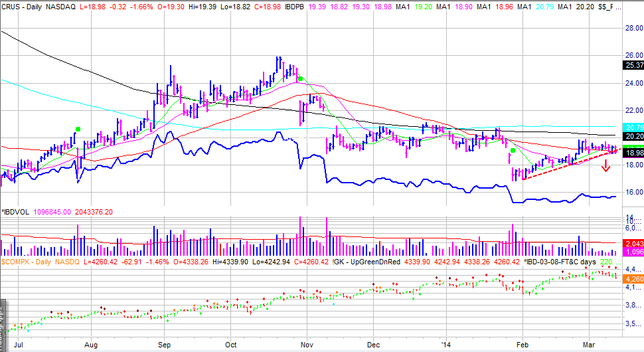Click the magenta 1,096 volume axis tag
The image size is (644, 352).
pos(634,252)
